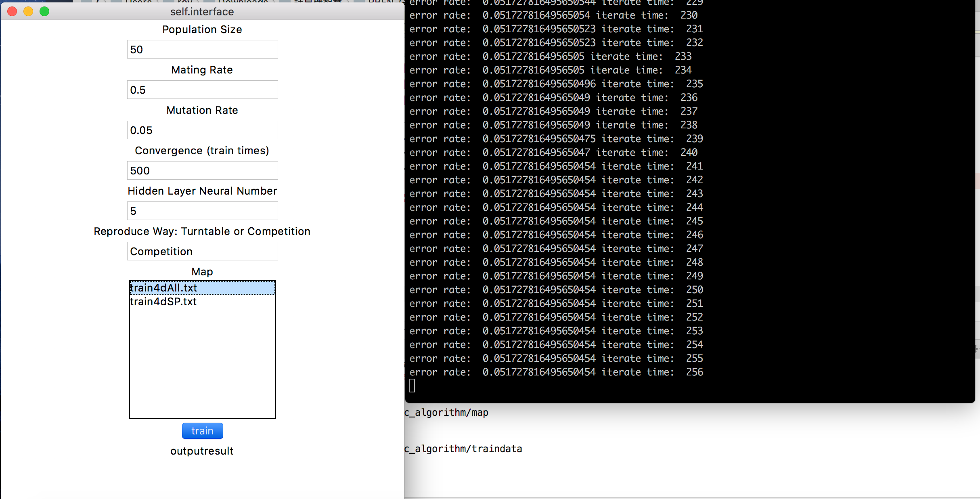Select train4dAll.txt in the Map list
The width and height of the screenshot is (980, 499).
(x=163, y=287)
